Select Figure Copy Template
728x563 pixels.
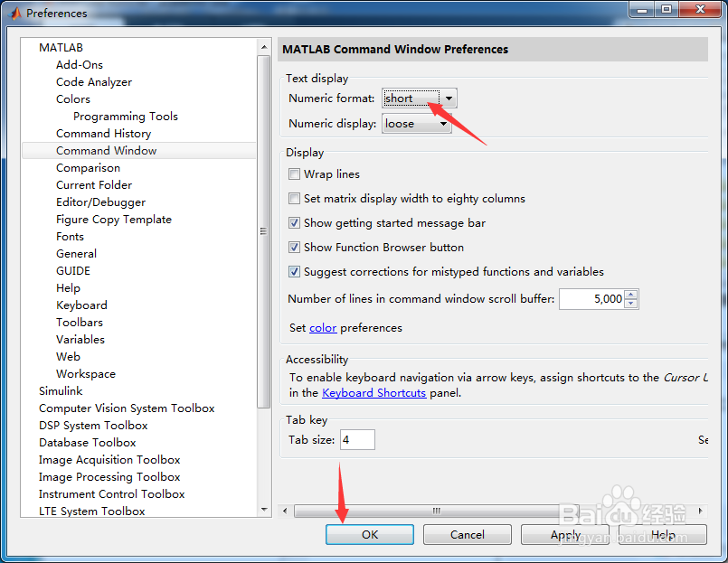click(x=114, y=220)
